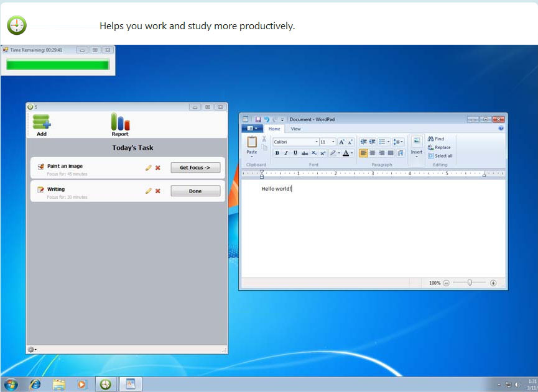The height and width of the screenshot is (392, 538).
Task: Click the Writing task notepad icon
Action: click(x=40, y=189)
